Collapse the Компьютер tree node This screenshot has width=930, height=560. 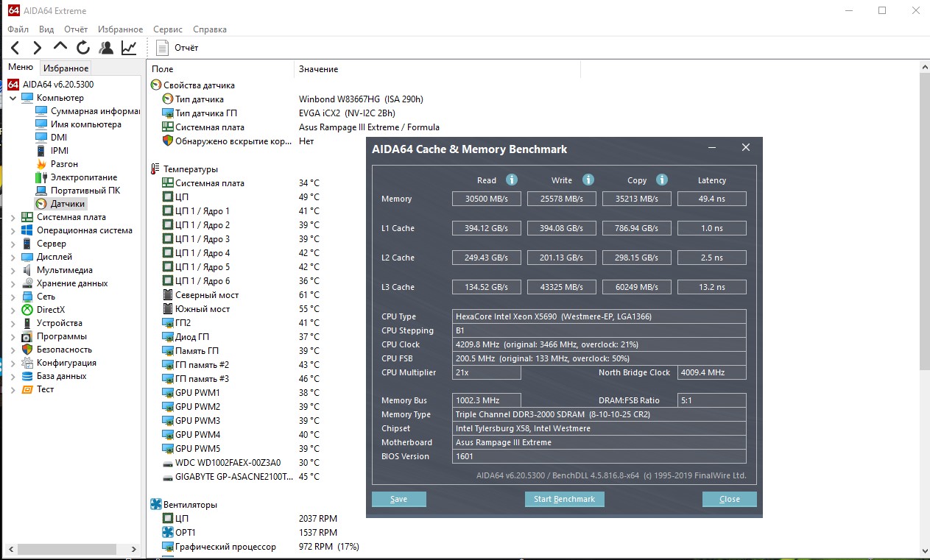coord(13,98)
